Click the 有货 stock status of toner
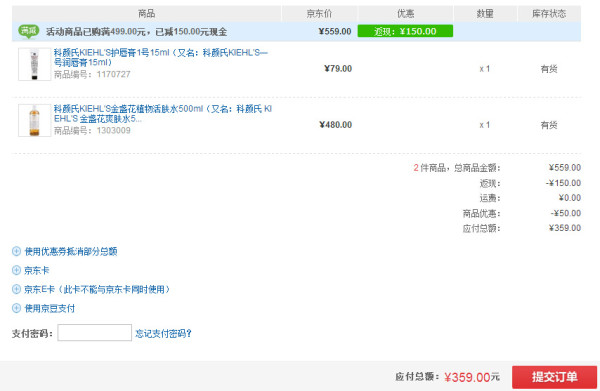Viewport: 600px width, 391px height. [549, 125]
